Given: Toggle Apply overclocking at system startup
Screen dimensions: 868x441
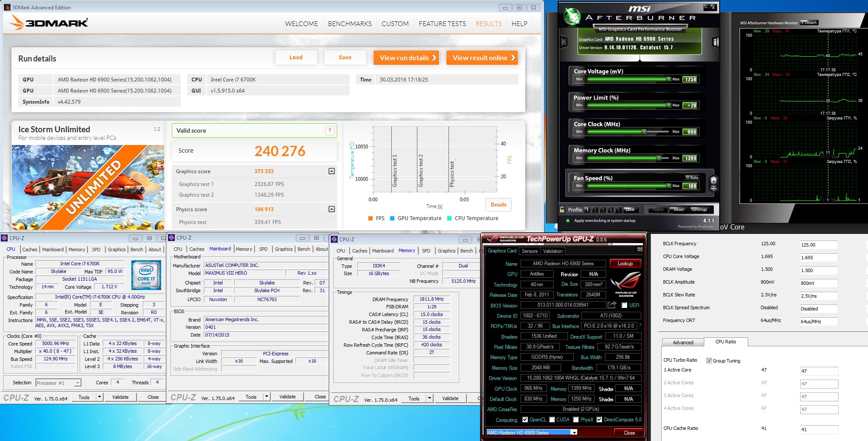Looking at the screenshot, I should pos(568,220).
